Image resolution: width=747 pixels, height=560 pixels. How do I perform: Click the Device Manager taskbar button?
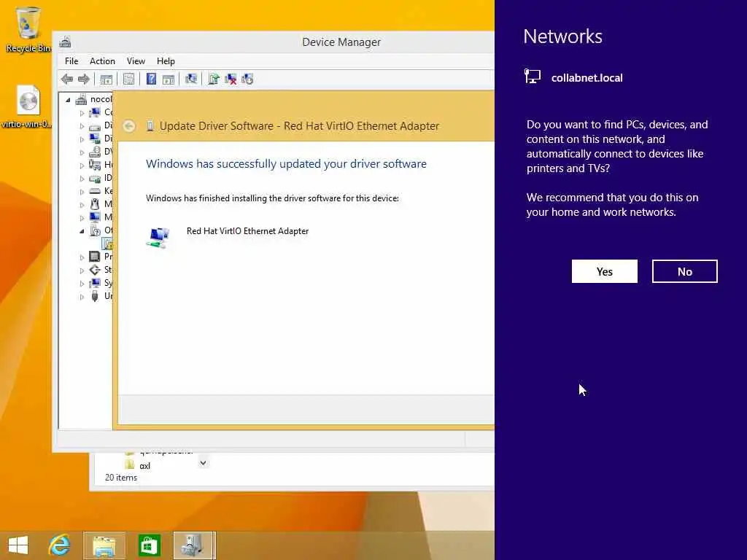pos(194,545)
